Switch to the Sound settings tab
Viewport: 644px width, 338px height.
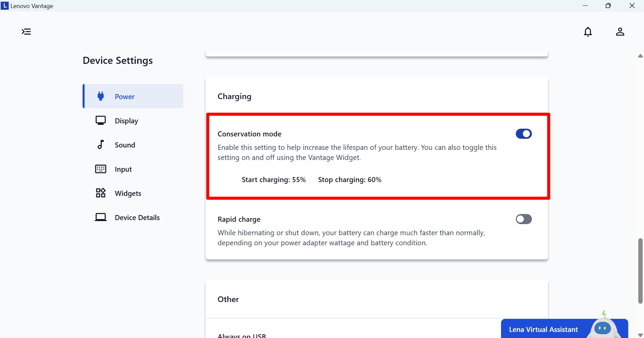coord(125,145)
